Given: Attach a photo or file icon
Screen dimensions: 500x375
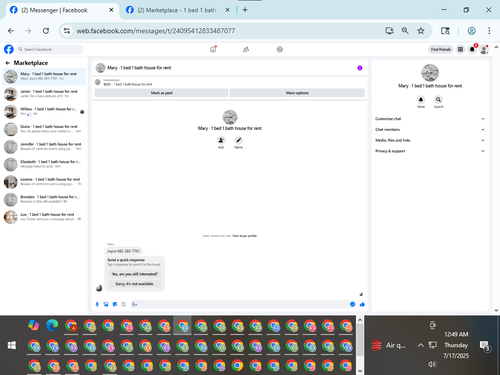Looking at the screenshot, I should click(x=106, y=304).
